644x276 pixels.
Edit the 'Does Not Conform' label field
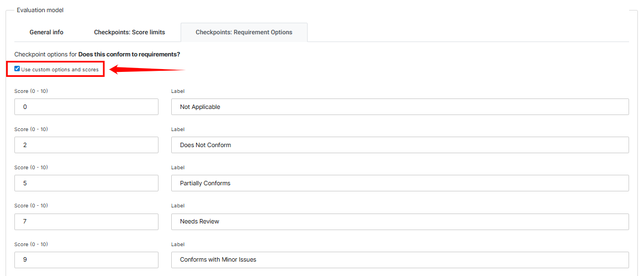pos(400,145)
